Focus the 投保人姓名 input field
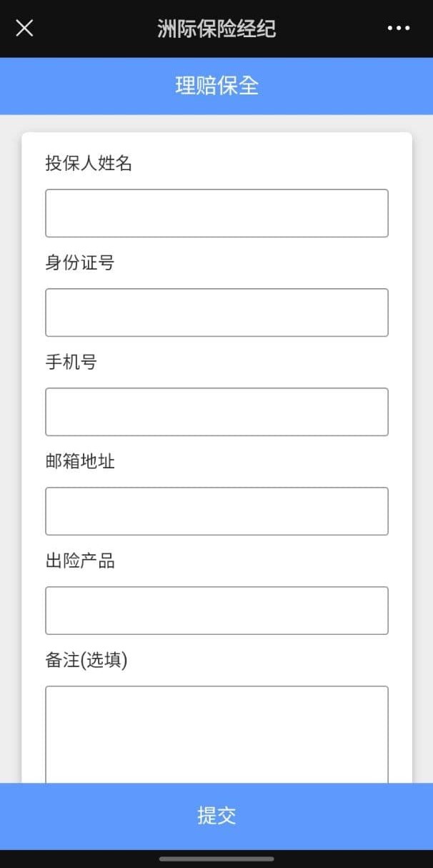Screen dimensions: 433x868 [x=216, y=213]
